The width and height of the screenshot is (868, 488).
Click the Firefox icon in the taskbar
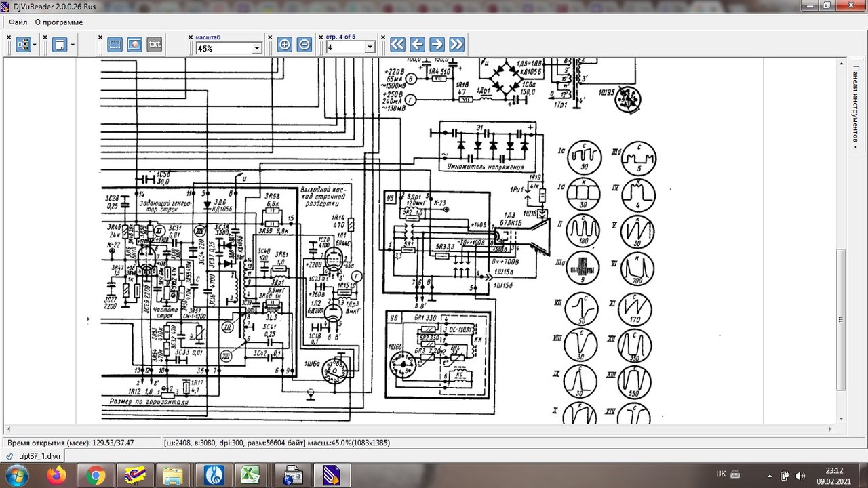click(x=56, y=475)
